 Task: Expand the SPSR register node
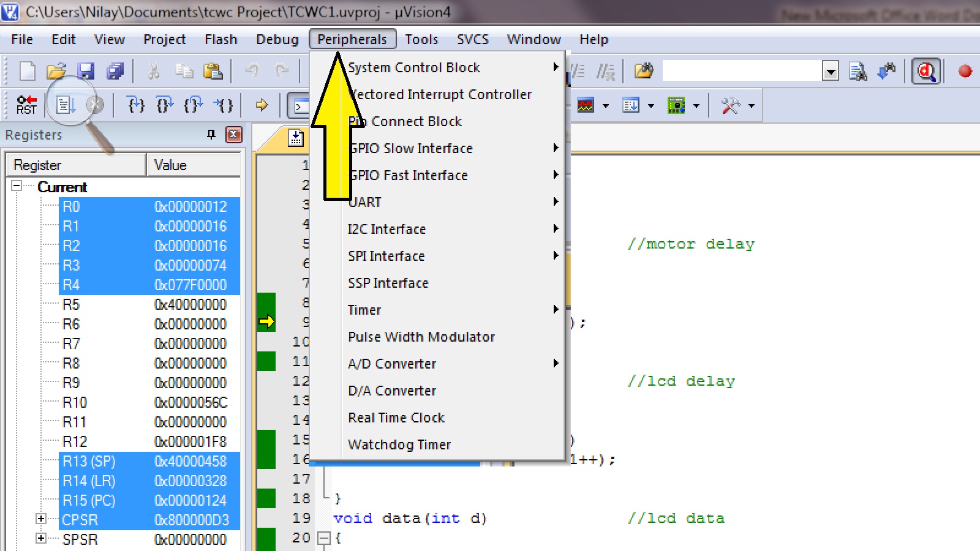(x=41, y=538)
